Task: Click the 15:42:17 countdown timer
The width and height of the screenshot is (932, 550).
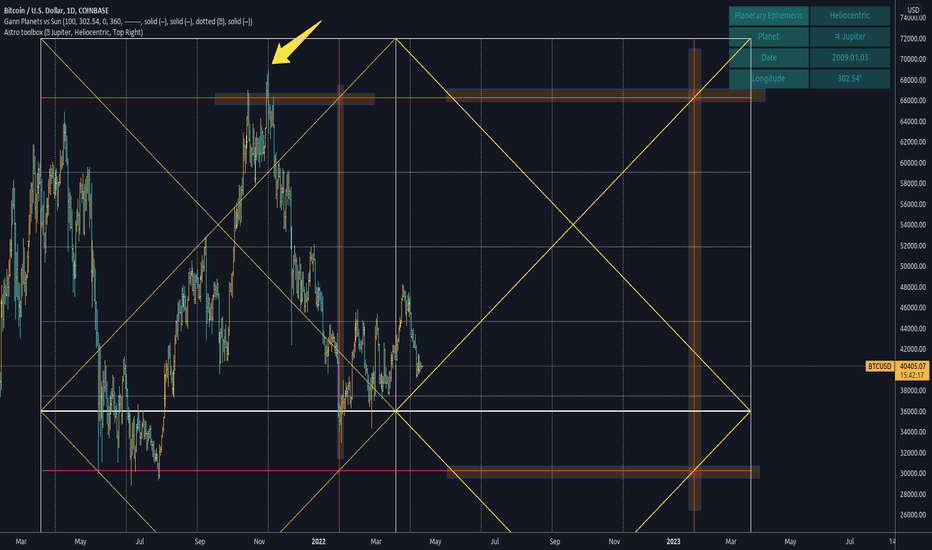Action: [912, 375]
